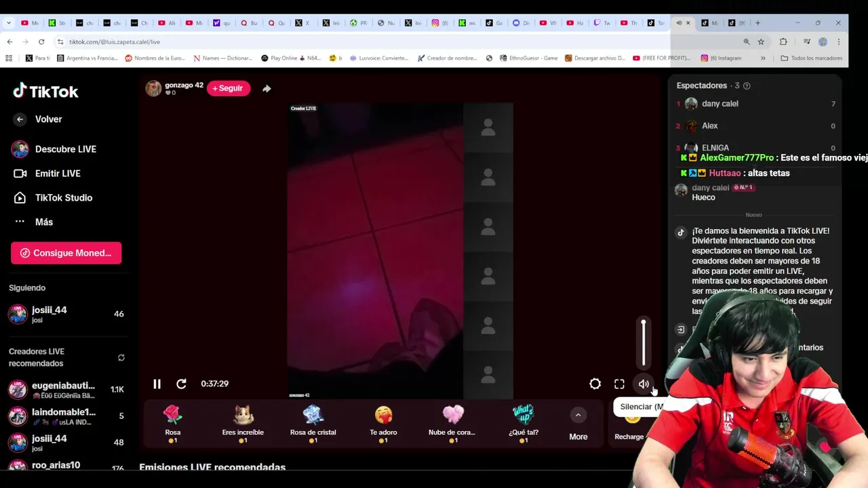Share this live stream
This screenshot has height=488, width=868.
click(267, 88)
